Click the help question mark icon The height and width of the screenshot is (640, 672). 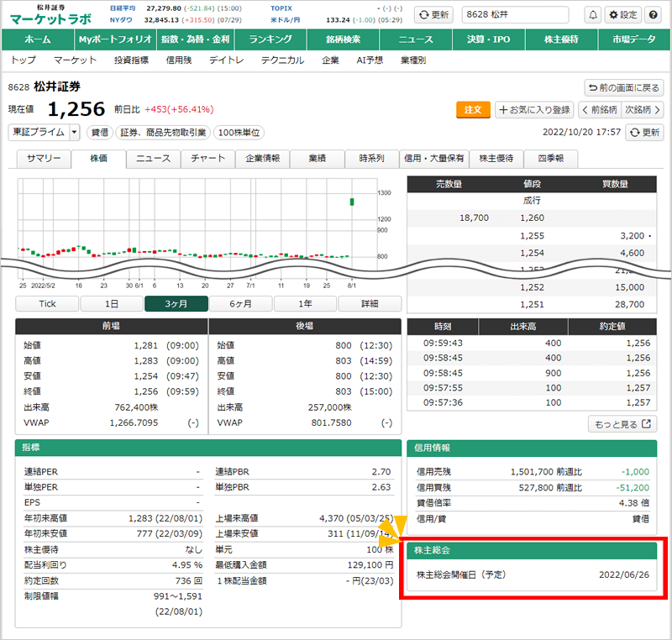tap(654, 15)
